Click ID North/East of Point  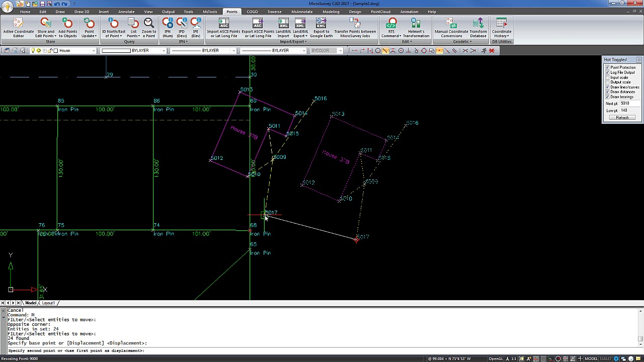coord(114,28)
